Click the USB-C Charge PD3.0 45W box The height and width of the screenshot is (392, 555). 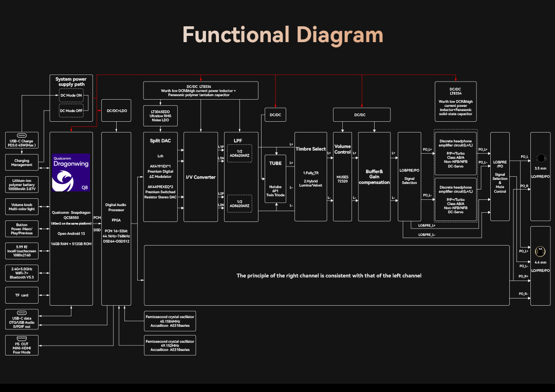(x=22, y=140)
